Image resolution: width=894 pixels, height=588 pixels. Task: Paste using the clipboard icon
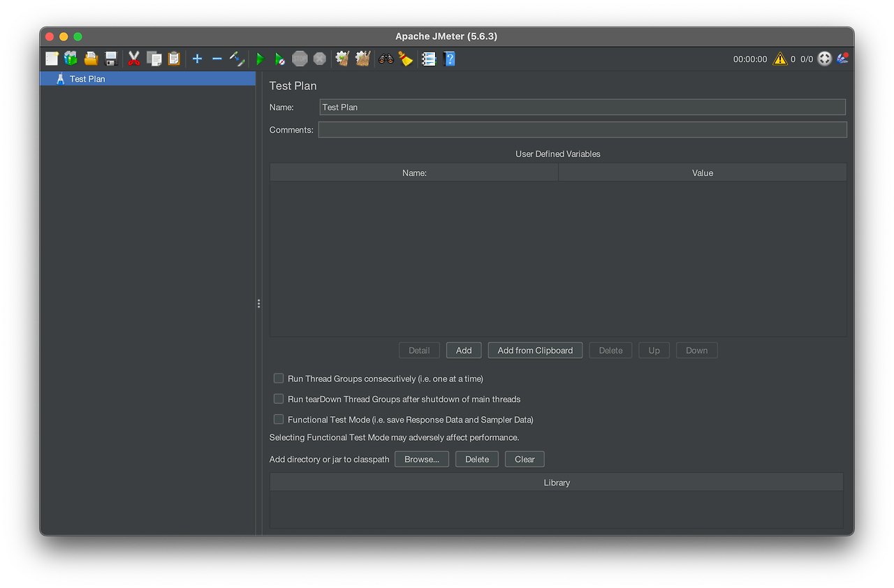coord(173,59)
